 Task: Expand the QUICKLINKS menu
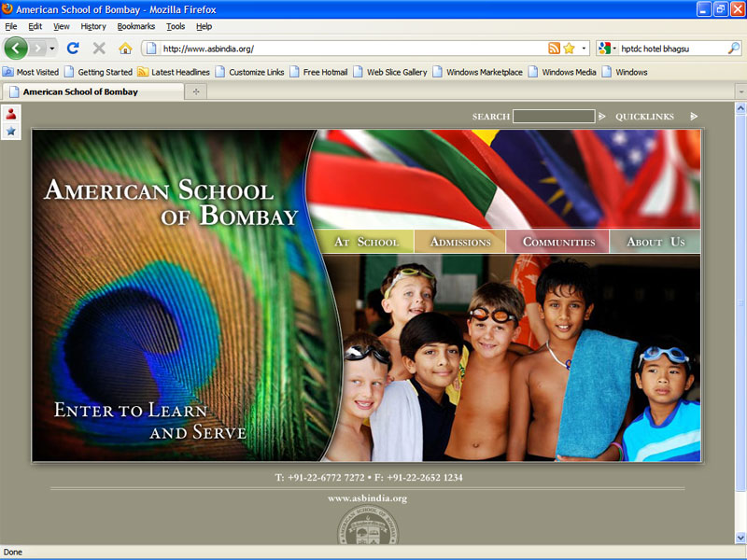pos(644,117)
